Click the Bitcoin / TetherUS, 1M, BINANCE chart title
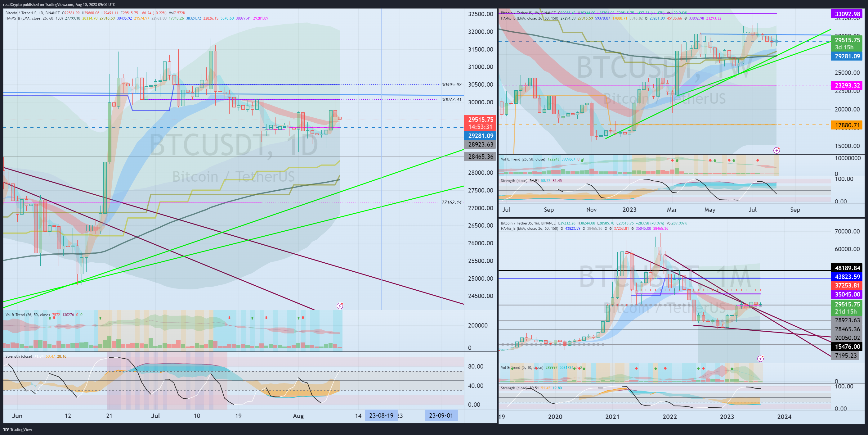This screenshot has height=435, width=868. click(x=528, y=223)
